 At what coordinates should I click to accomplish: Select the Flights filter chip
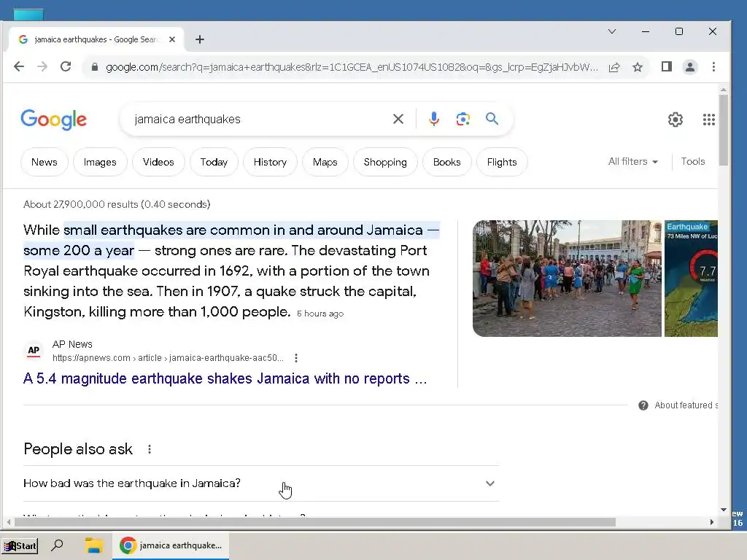(502, 162)
